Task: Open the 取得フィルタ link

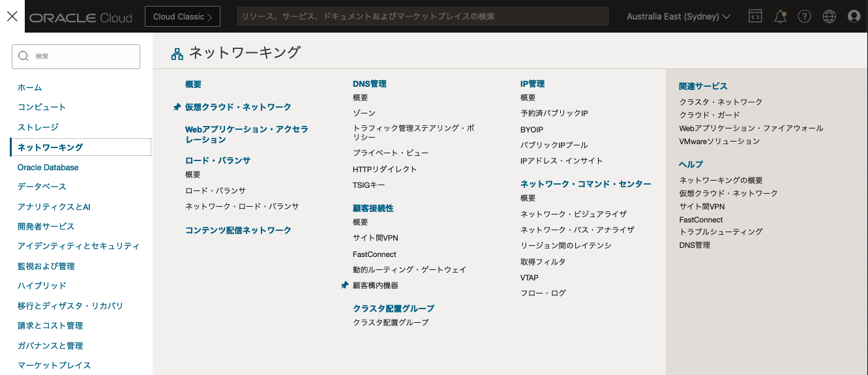Action: click(x=543, y=262)
